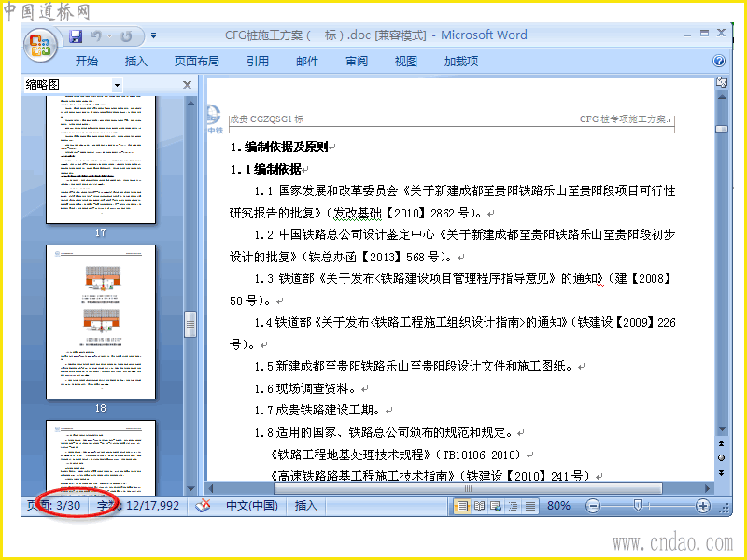
Task: Open the 开始 ribbon tab
Action: [x=87, y=61]
